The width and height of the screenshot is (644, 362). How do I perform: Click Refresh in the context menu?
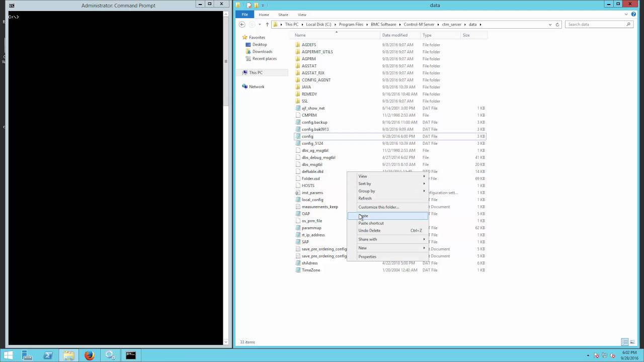coord(387,198)
